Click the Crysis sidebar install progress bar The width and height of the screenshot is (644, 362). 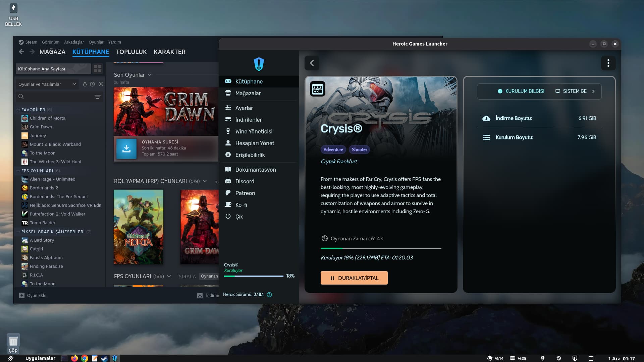(x=254, y=276)
